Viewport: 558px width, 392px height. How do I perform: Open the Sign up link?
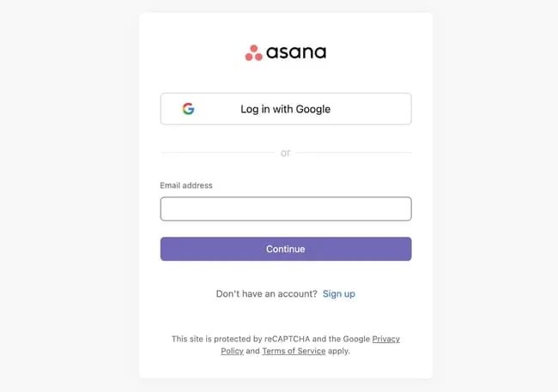338,293
